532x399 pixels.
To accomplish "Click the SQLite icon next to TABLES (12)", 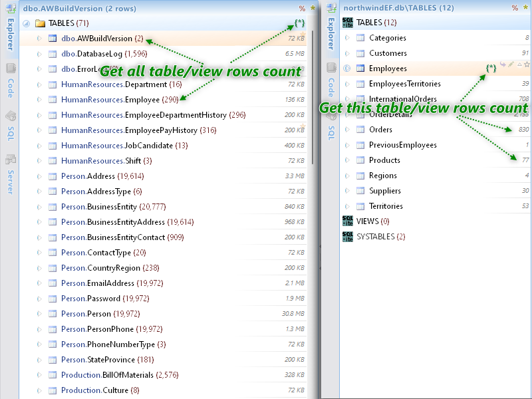I will coord(348,23).
